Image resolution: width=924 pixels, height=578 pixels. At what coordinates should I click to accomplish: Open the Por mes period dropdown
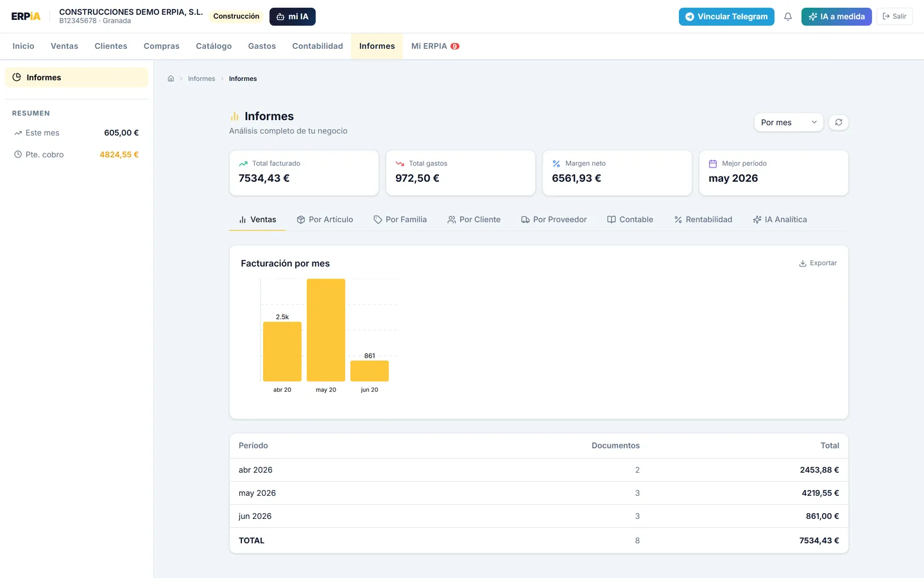(789, 122)
